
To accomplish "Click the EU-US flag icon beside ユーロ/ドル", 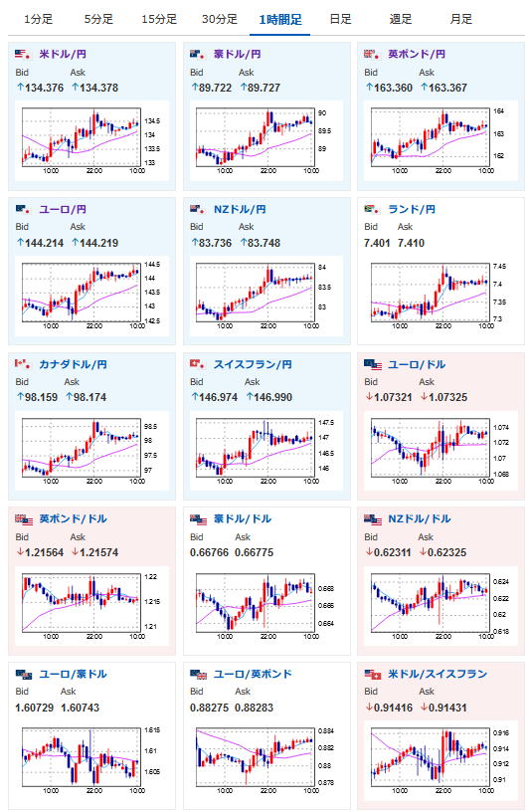I will pyautogui.click(x=373, y=364).
